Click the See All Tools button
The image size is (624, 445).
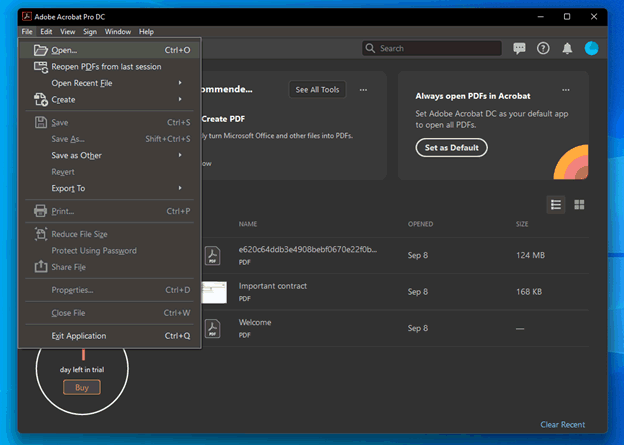(x=316, y=90)
